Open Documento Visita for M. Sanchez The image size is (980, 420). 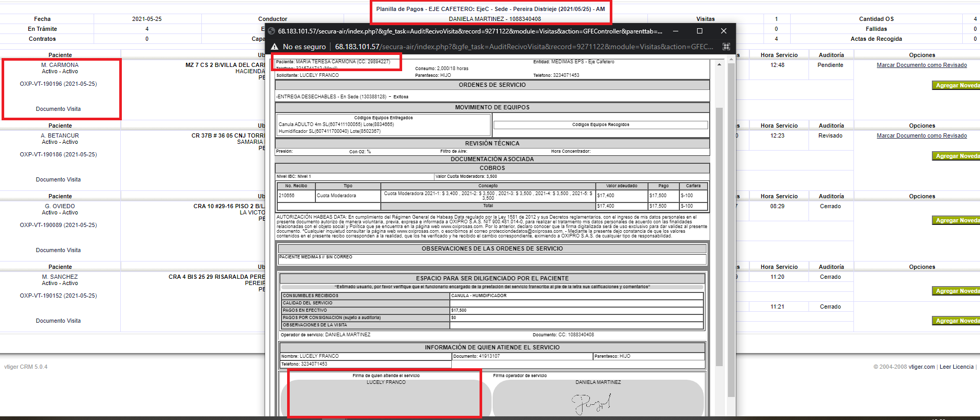pos(58,321)
